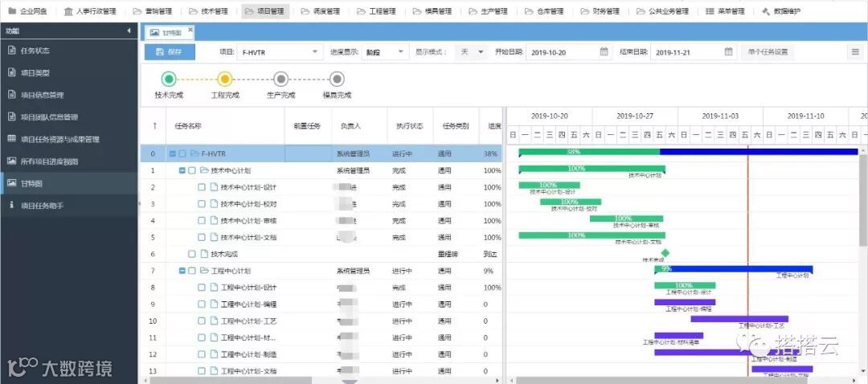Collapse the 工程中心计划 tree node
Screen dimensions: 868x384
coord(182,271)
